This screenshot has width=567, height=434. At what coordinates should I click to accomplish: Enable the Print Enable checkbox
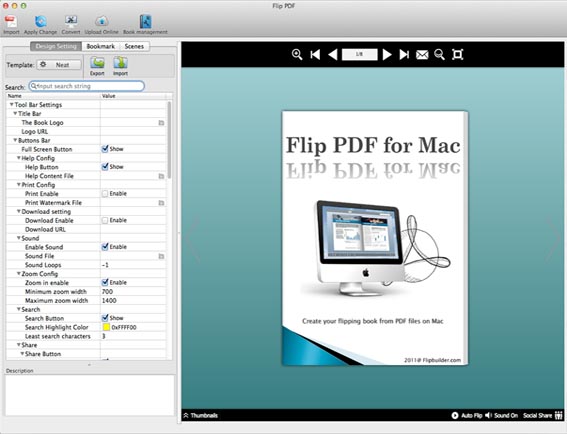(x=105, y=193)
